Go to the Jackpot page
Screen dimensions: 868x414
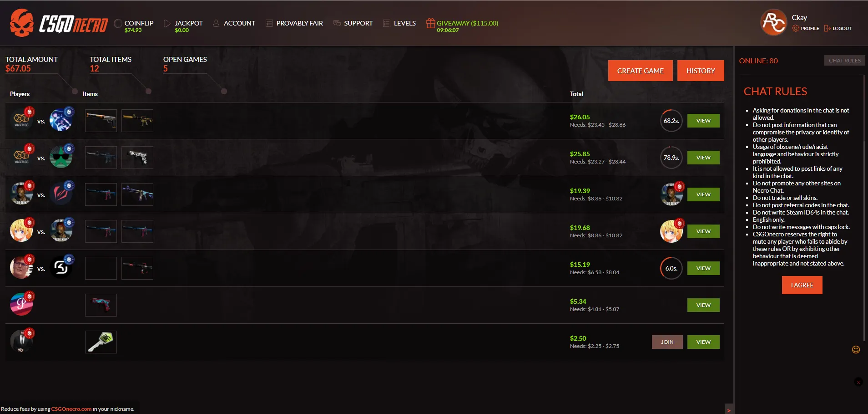[189, 23]
